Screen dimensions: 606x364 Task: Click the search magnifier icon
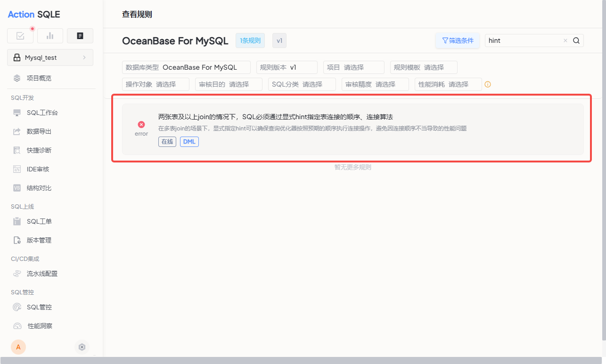pyautogui.click(x=576, y=40)
